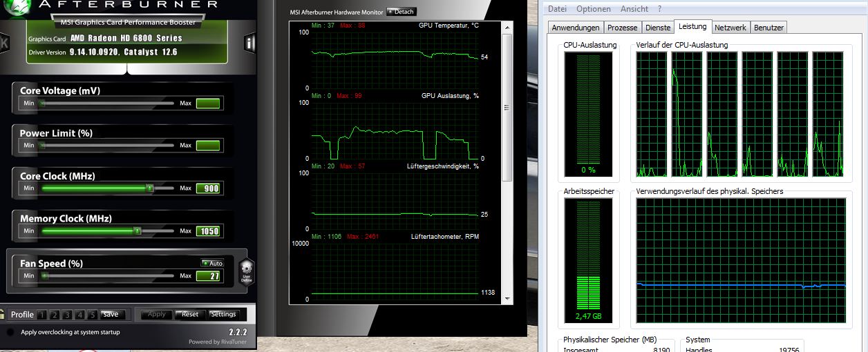
Task: Detach the hardware monitor window
Action: pos(402,12)
